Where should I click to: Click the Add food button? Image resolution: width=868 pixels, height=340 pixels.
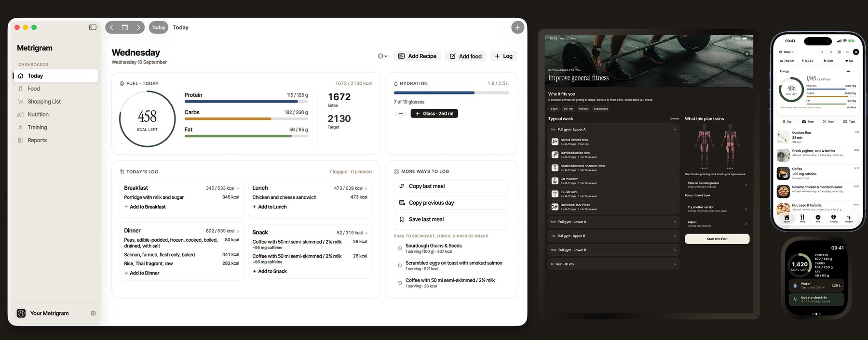coord(466,56)
